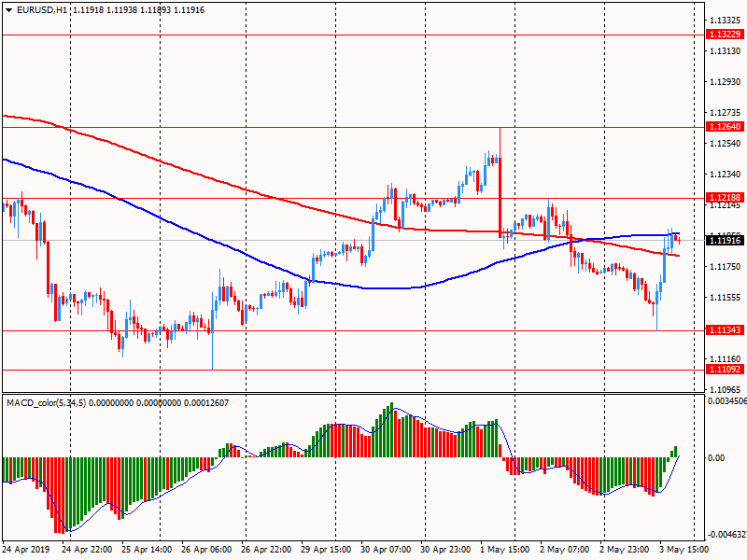The height and width of the screenshot is (560, 747).
Task: Click the 1.11555 price scale value
Action: tap(726, 298)
